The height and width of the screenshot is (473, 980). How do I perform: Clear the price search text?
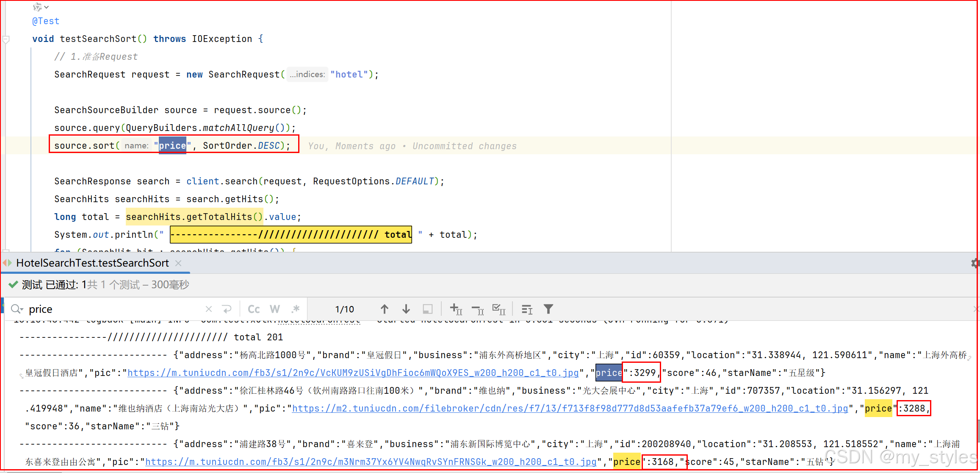click(208, 309)
